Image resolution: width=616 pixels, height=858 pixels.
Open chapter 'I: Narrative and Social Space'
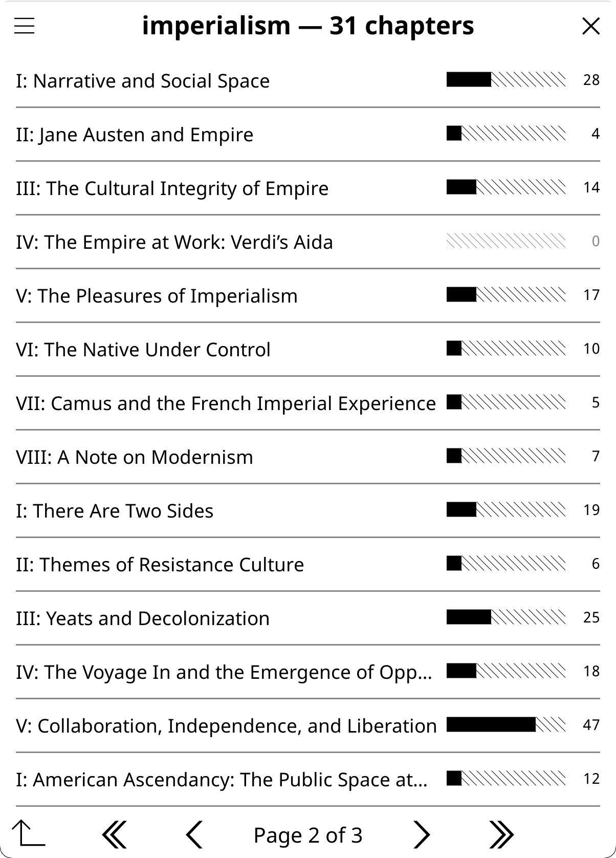tap(308, 81)
